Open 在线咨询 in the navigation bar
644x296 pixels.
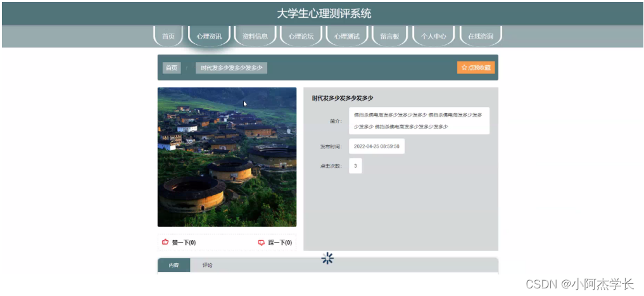coord(481,36)
